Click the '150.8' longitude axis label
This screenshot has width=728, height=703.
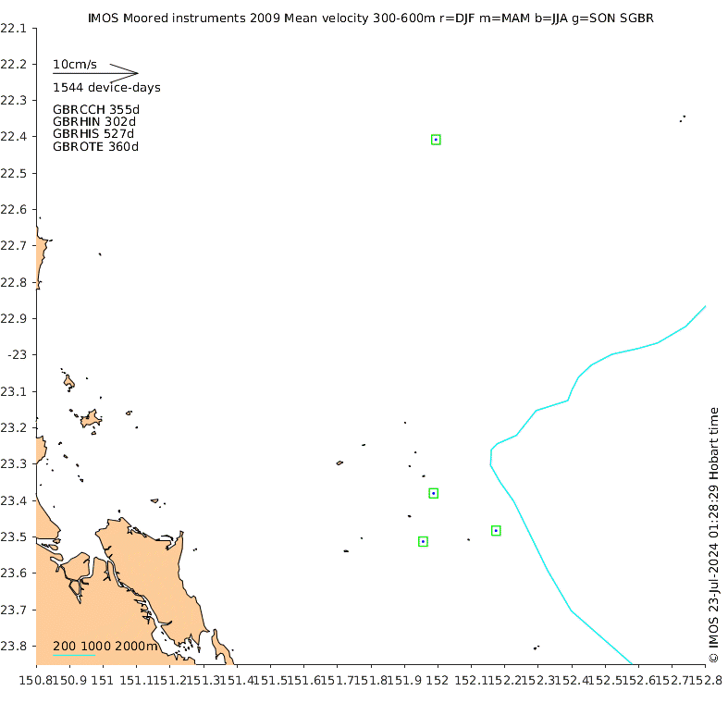35,681
